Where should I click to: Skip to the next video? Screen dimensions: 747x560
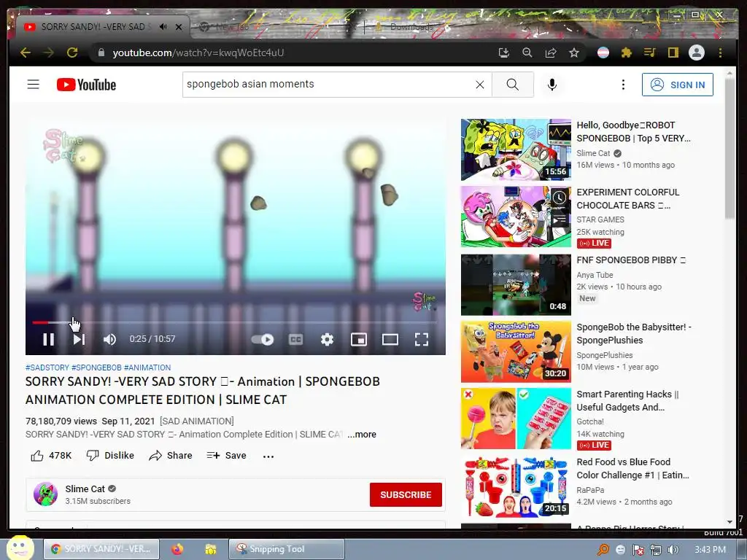coord(79,340)
